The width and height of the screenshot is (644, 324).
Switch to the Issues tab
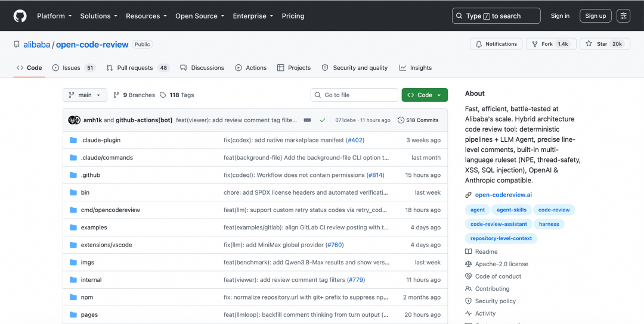point(73,68)
